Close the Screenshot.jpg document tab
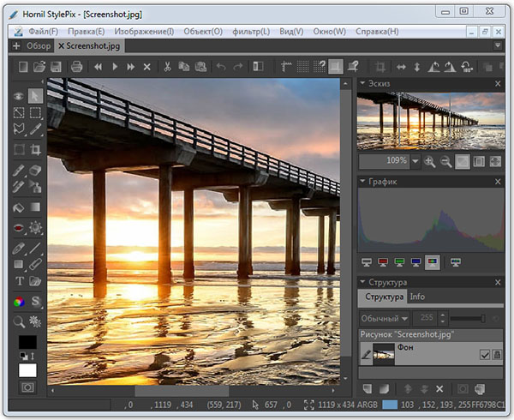The image size is (514, 420). pyautogui.click(x=62, y=45)
